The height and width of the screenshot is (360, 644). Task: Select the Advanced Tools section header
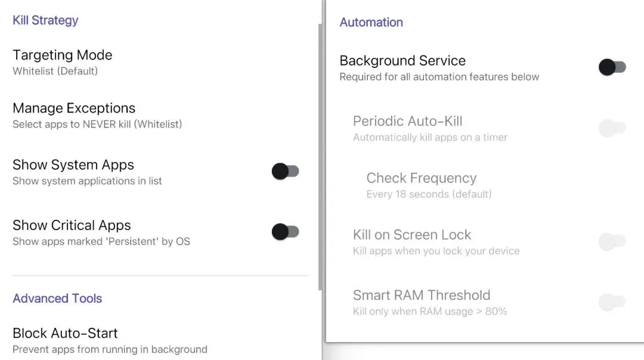57,299
